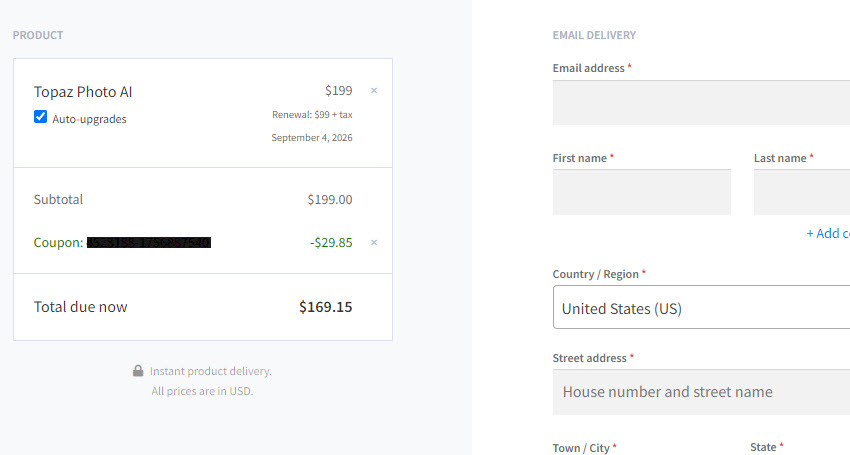Click the Subtotal $199.00 value
This screenshot has height=455, width=850.
pyautogui.click(x=330, y=200)
